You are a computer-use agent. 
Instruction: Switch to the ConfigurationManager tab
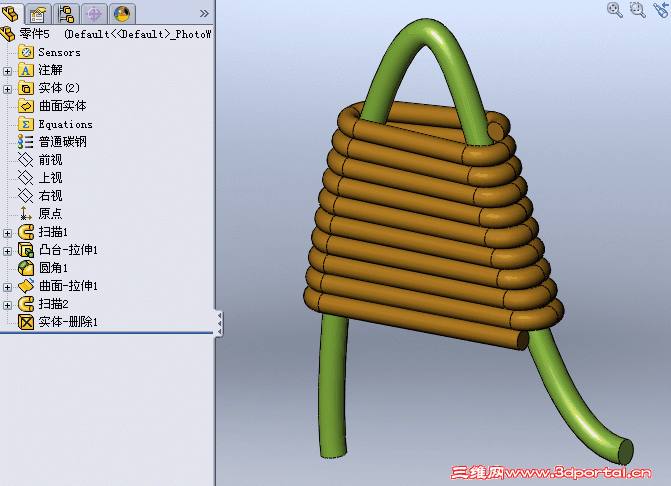(66, 14)
